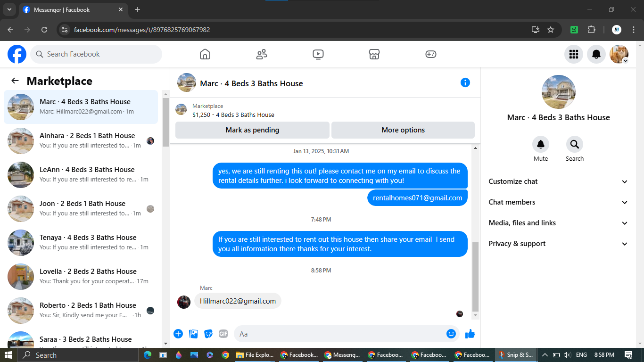Click the Search Facebook field
Viewport: 644px width, 362px height.
tap(96, 54)
